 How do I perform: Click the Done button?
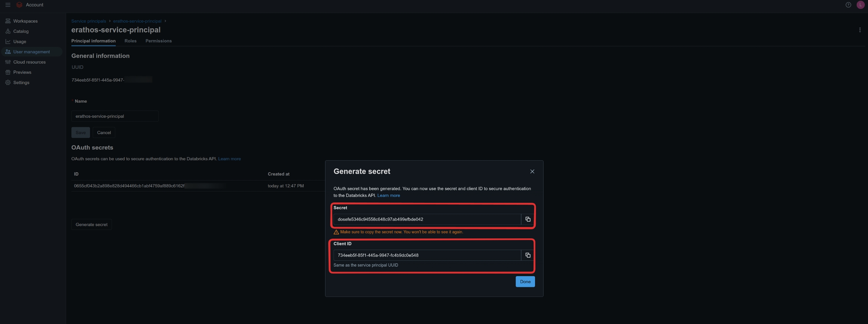tap(525, 282)
